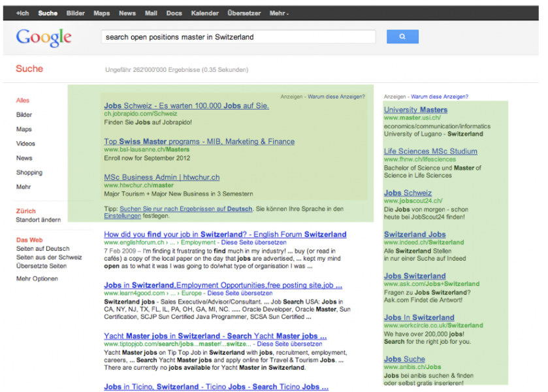The image size is (548, 392).
Task: Select Alles filter in left sidebar
Action: 23,101
